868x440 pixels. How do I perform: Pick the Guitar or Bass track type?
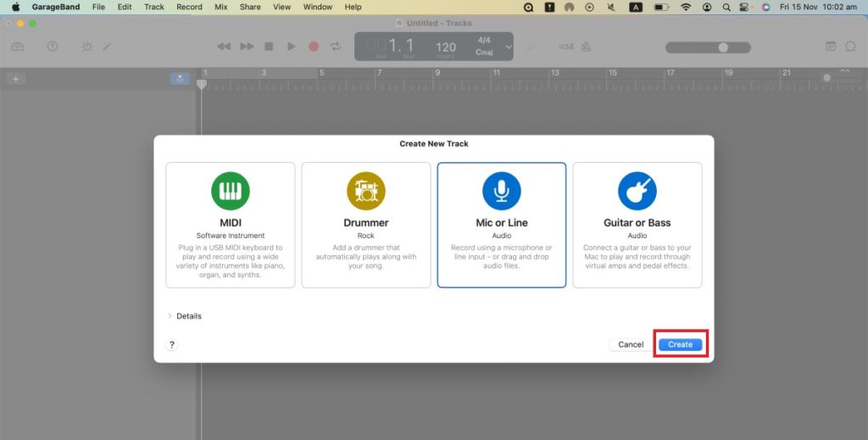[637, 225]
